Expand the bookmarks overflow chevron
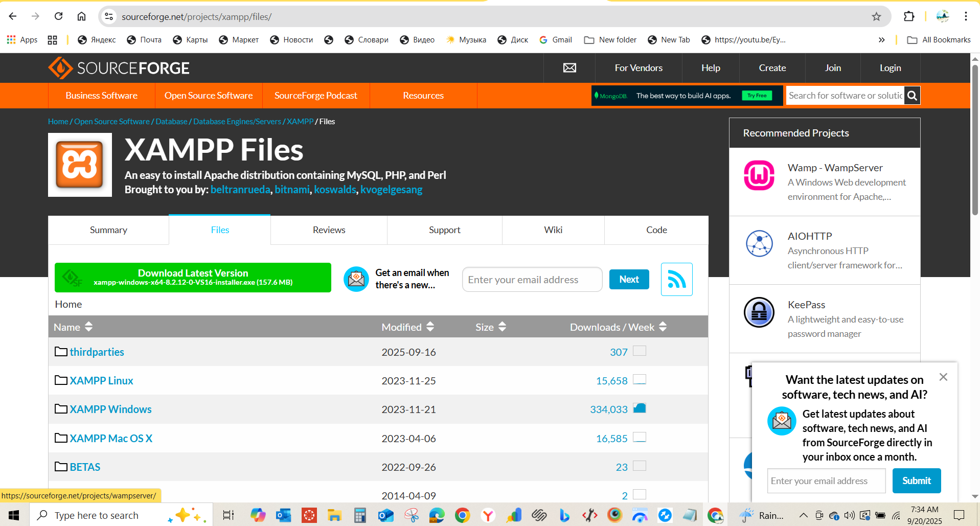The height and width of the screenshot is (526, 980). pyautogui.click(x=882, y=39)
